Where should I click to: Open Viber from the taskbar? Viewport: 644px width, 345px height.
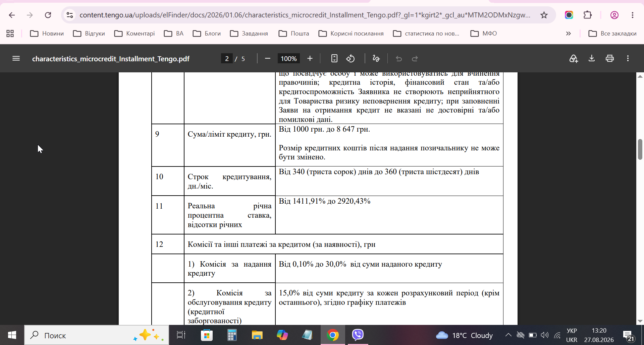tap(358, 335)
